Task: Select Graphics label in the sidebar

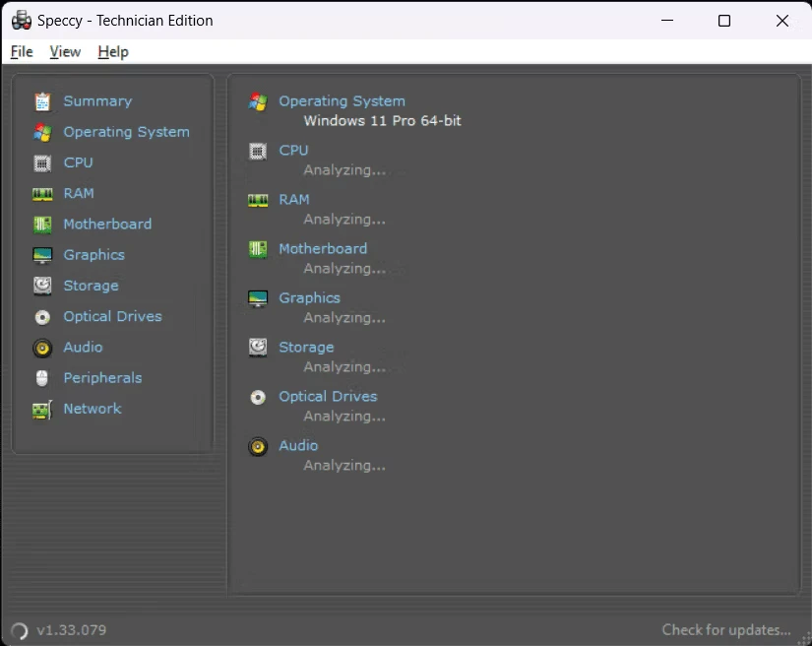Action: (x=94, y=255)
